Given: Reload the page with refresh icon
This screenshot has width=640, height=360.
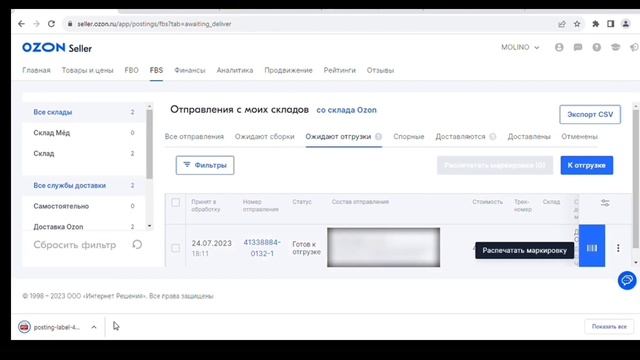Looking at the screenshot, I should 51,24.
